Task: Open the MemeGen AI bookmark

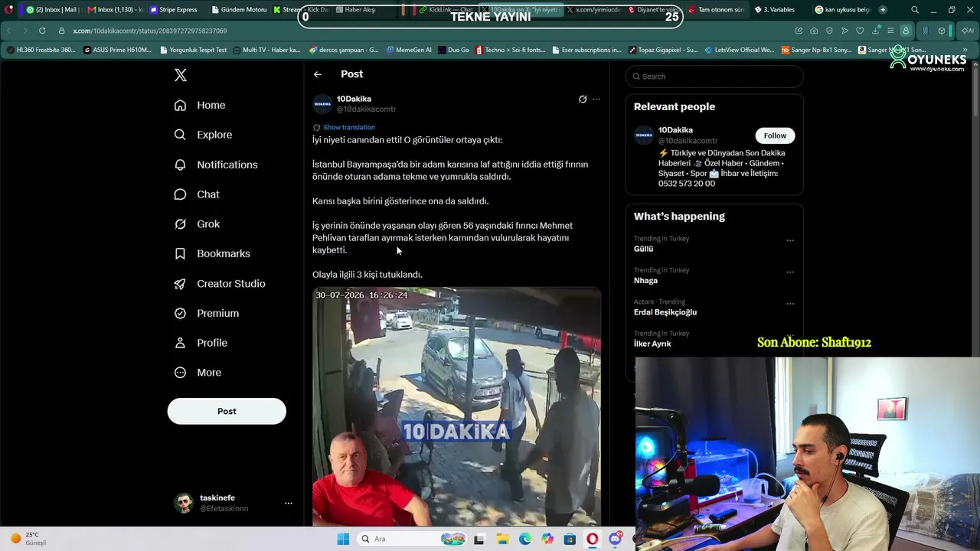Action: click(x=408, y=50)
